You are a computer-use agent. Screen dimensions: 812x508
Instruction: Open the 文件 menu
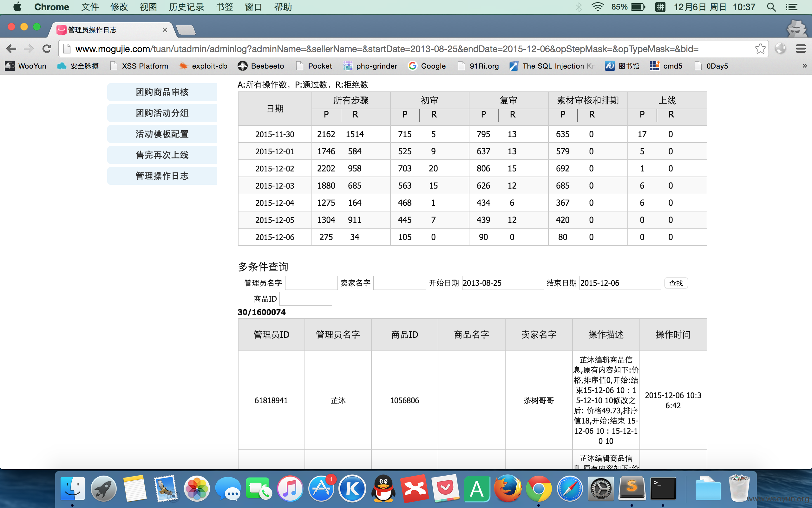pos(90,7)
